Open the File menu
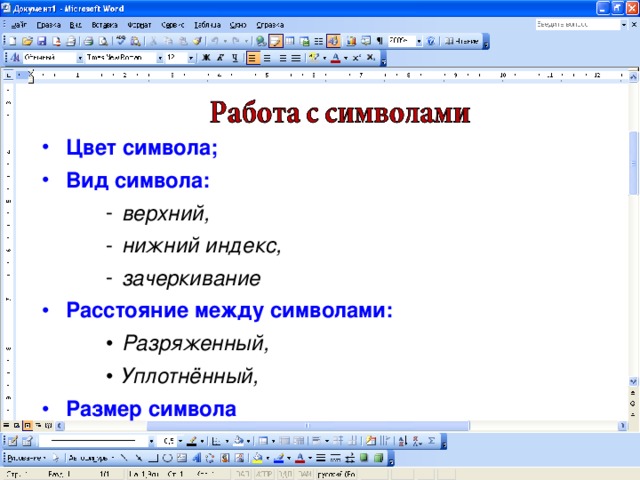This screenshot has width=640, height=480. tap(19, 25)
